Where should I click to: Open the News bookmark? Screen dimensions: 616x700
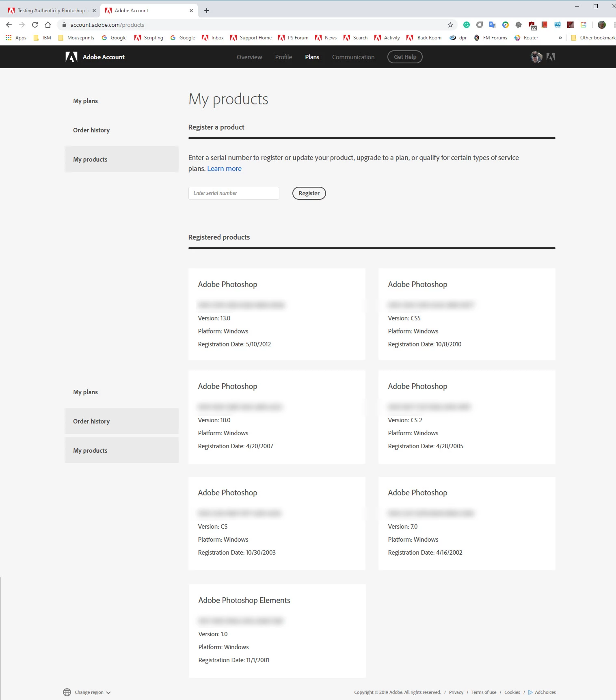[326, 38]
